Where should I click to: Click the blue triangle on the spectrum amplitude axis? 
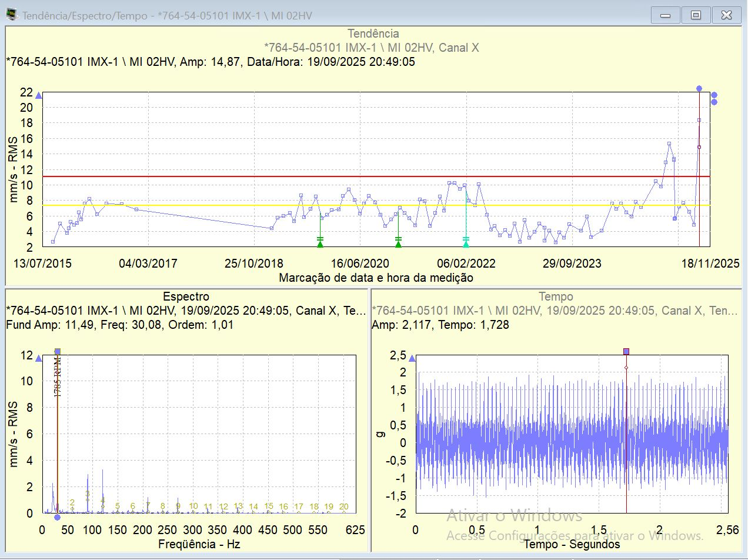tap(38, 358)
